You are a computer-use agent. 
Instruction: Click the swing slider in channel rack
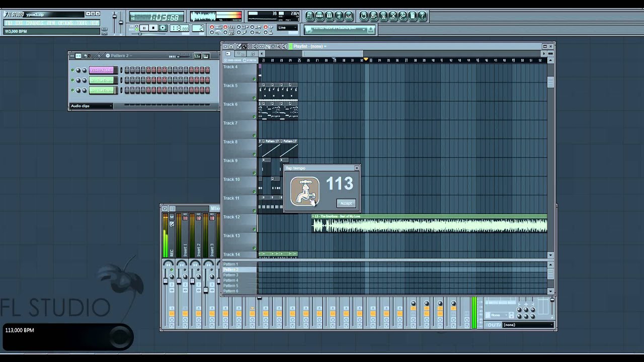point(184,56)
